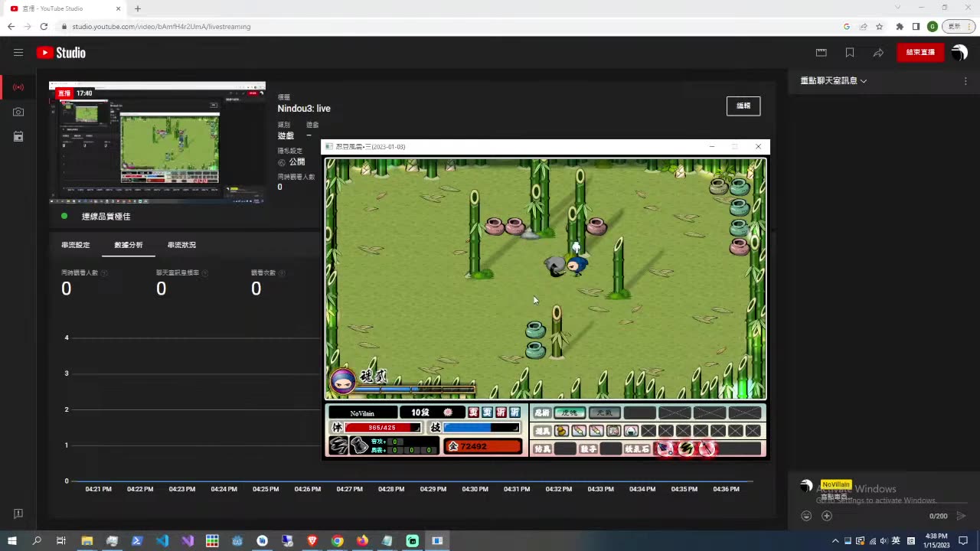The image size is (980, 551).
Task: Click the blue 技 skill energy bar
Action: pos(482,428)
